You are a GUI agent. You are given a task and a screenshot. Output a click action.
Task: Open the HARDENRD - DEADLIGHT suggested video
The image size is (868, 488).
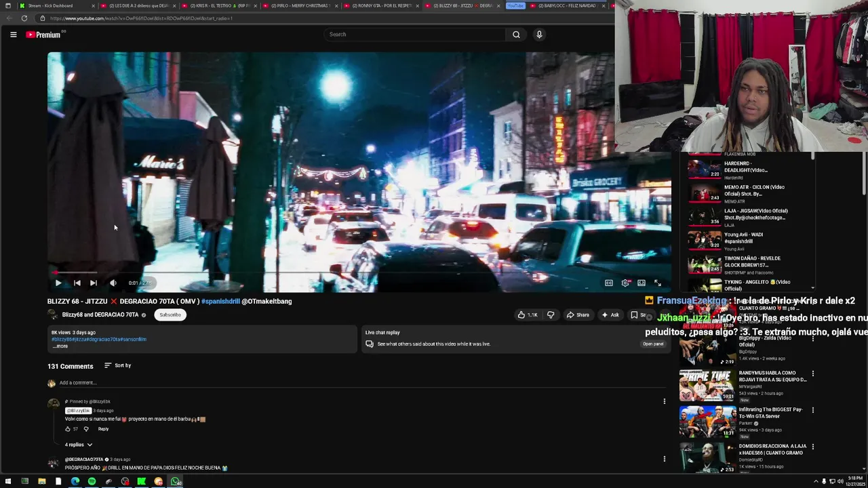point(746,169)
